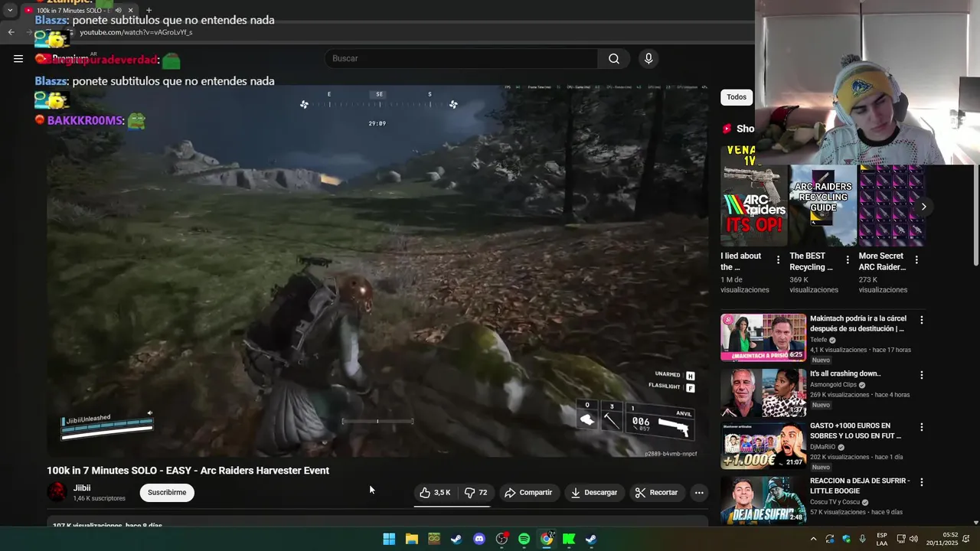Open more actions three-dot menu under video
The image size is (980, 551).
point(699,493)
